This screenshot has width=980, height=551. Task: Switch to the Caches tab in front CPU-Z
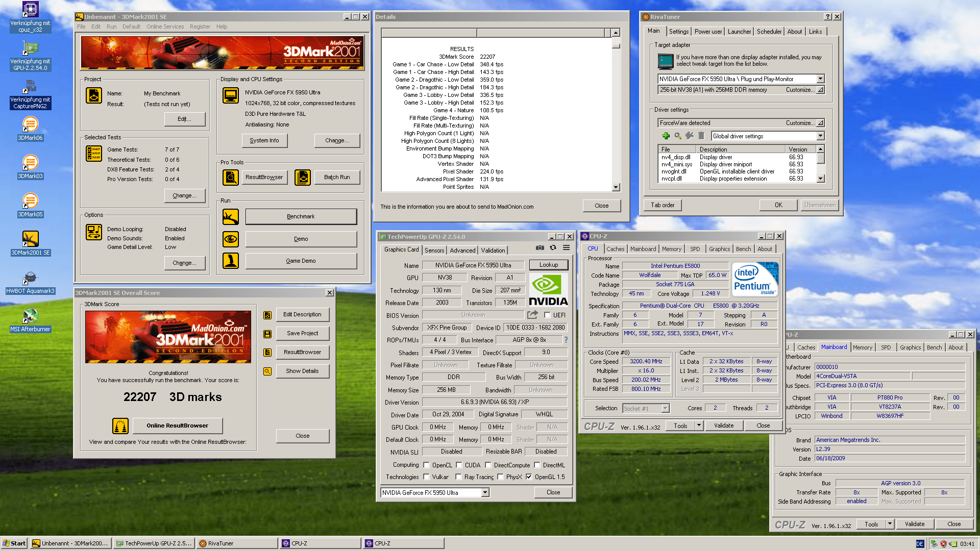[615, 249]
